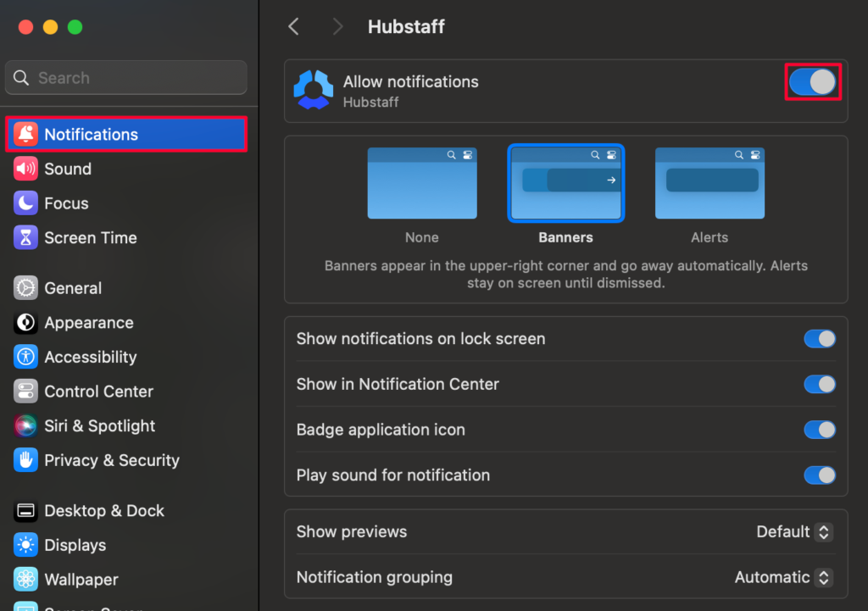This screenshot has height=611, width=868.
Task: Click the Desktop & Dock icon
Action: pos(25,510)
